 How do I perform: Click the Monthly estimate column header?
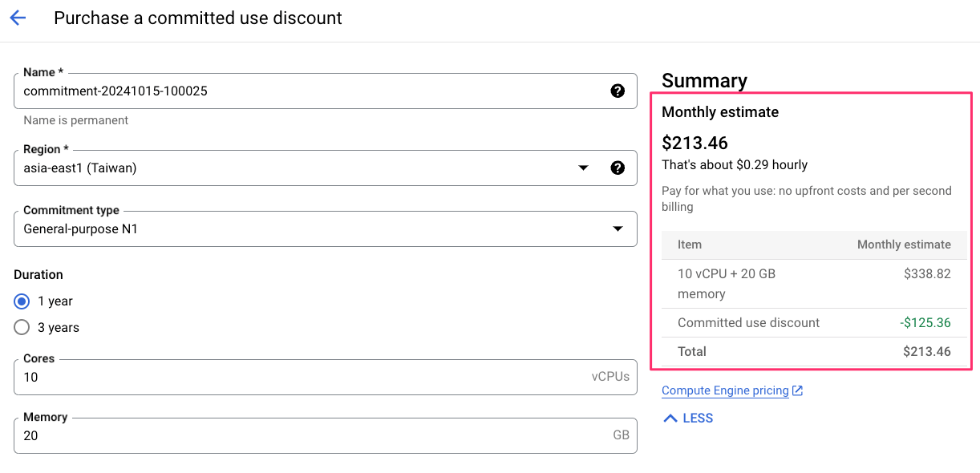(904, 245)
